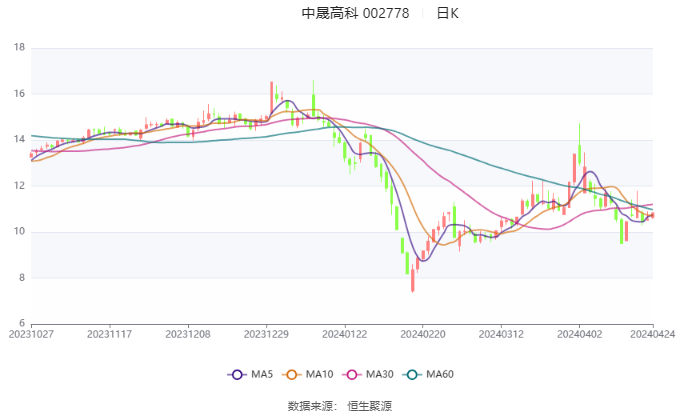
Task: Click the 中晟高科 002778 title
Action: click(x=355, y=13)
